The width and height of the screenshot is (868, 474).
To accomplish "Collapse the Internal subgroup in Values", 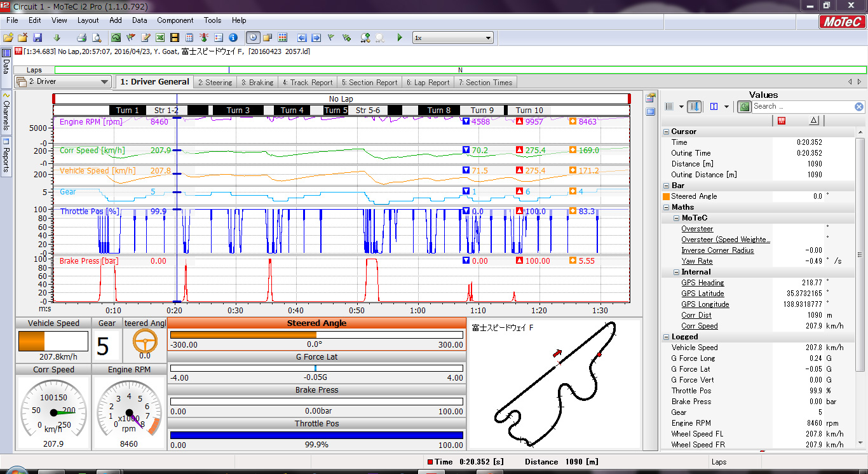I will tap(676, 272).
